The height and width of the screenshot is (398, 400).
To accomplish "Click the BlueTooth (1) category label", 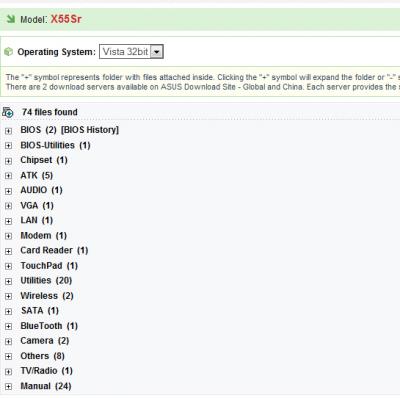I will pos(49,326).
